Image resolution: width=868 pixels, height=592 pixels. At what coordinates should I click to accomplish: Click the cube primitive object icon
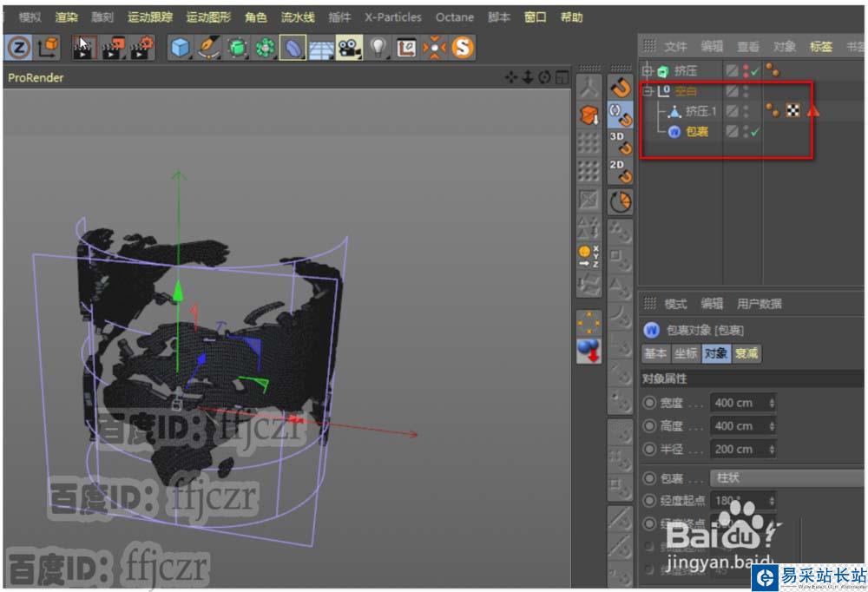[x=180, y=48]
